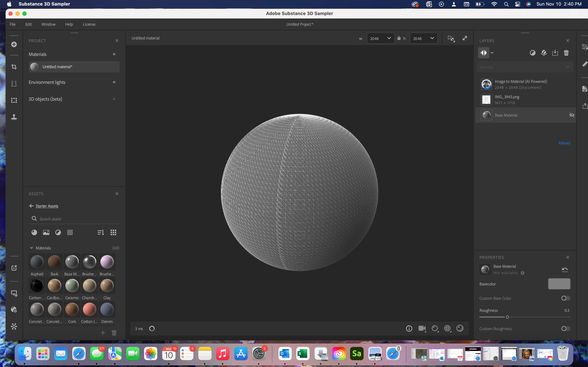The height and width of the screenshot is (367, 588).
Task: Open the viewport camera settings icon
Action: 422,328
